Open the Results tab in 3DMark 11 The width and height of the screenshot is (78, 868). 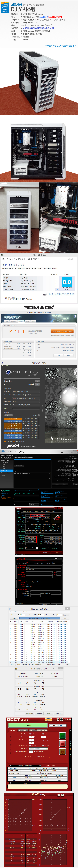tap(21, 321)
